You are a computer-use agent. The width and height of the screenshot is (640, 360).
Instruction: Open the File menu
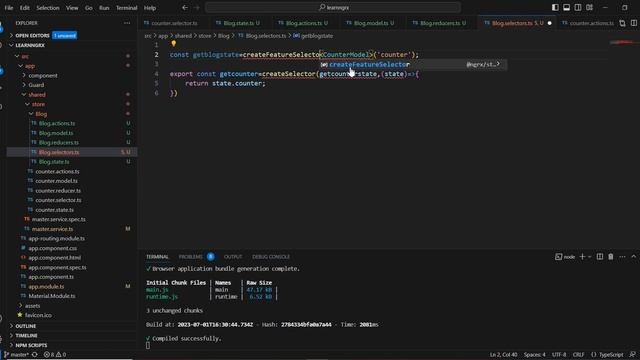pos(9,8)
